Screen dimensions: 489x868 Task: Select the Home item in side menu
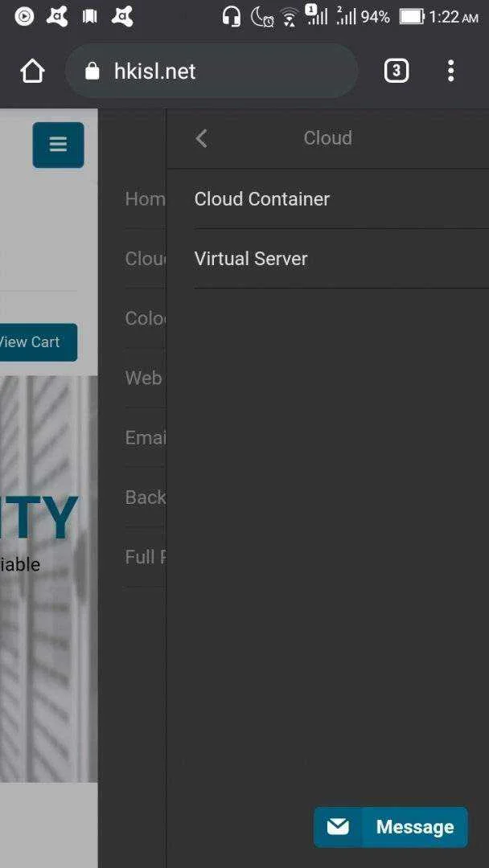pyautogui.click(x=145, y=199)
